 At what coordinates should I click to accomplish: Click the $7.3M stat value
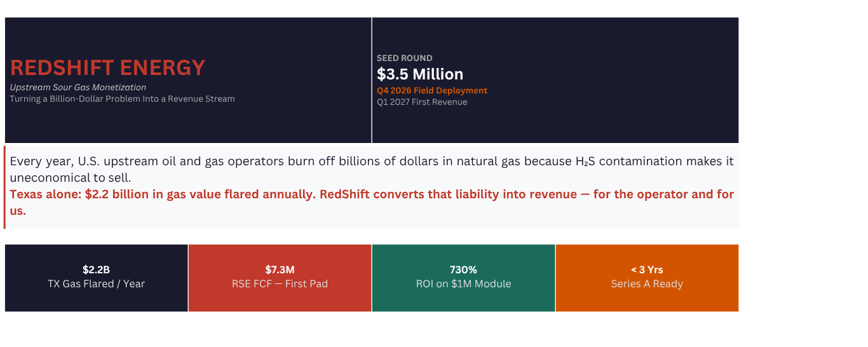[280, 269]
